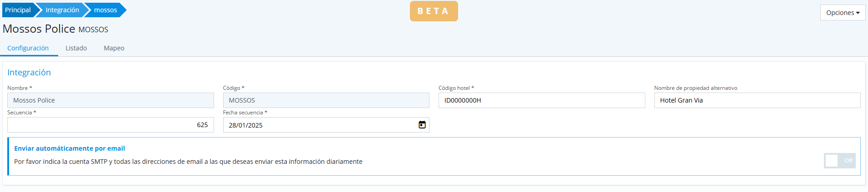Select the Configuración tab

[x=28, y=48]
